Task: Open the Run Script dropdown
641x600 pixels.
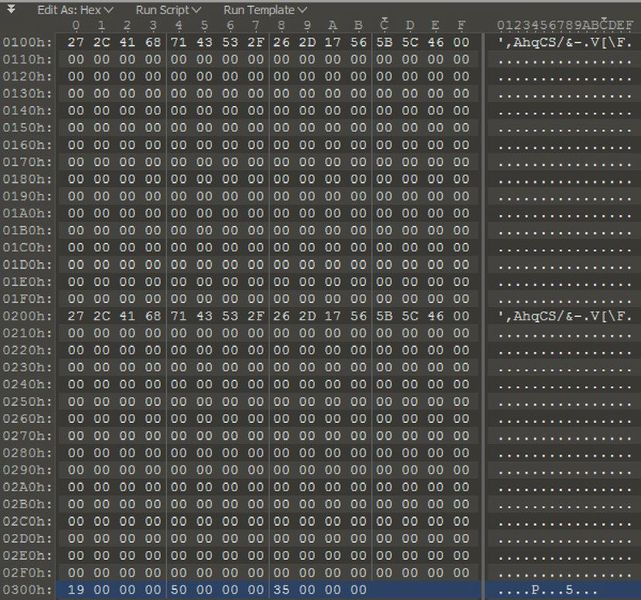Action: coord(168,10)
